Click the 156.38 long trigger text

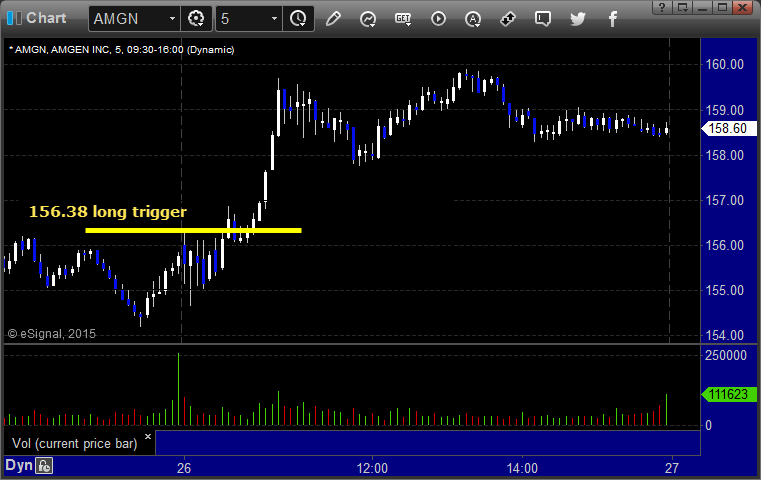[x=108, y=212]
